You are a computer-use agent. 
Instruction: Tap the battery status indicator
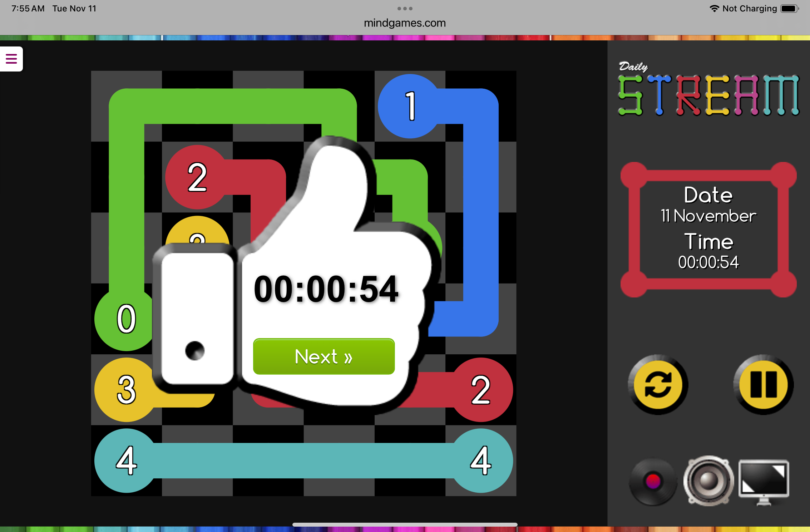[x=789, y=9]
